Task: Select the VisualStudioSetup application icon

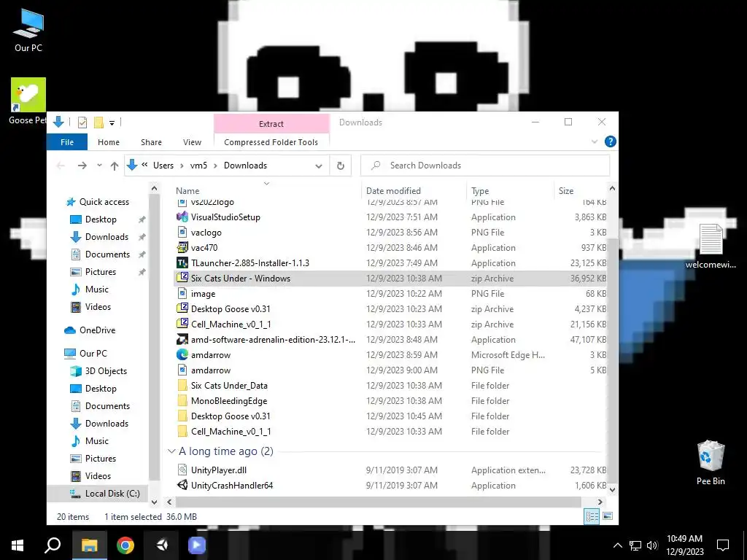Action: click(182, 217)
